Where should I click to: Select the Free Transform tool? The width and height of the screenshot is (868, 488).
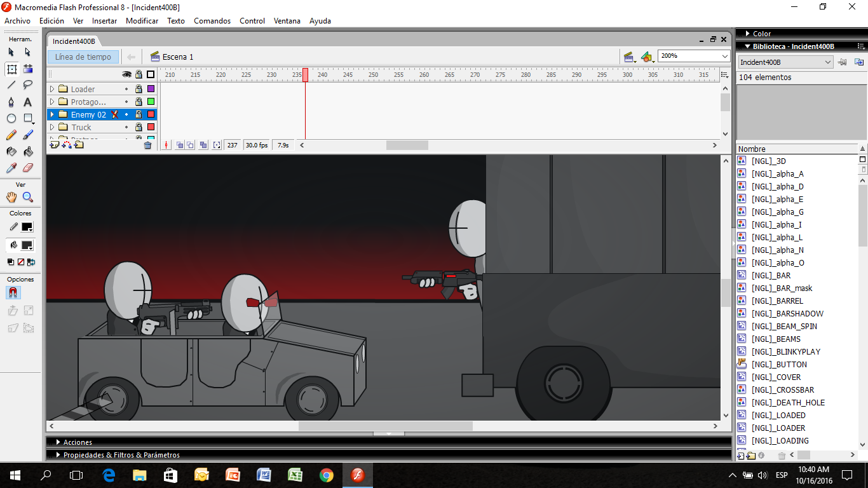[11, 69]
